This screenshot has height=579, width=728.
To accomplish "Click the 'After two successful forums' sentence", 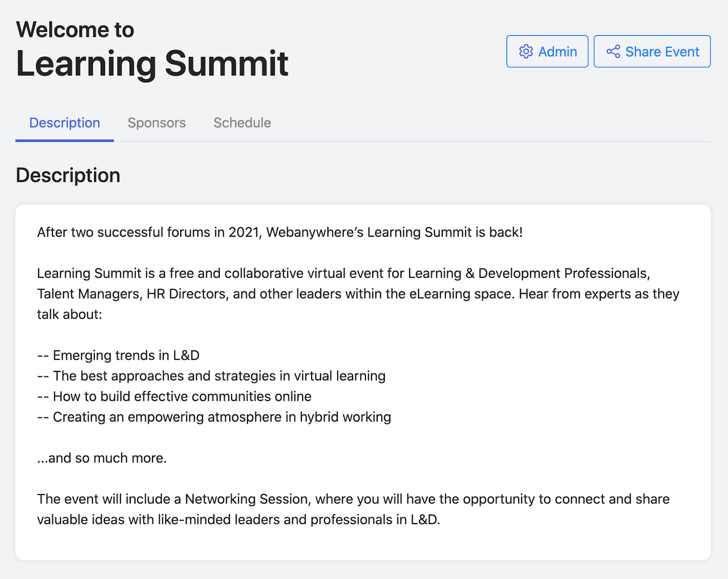I will click(x=280, y=232).
